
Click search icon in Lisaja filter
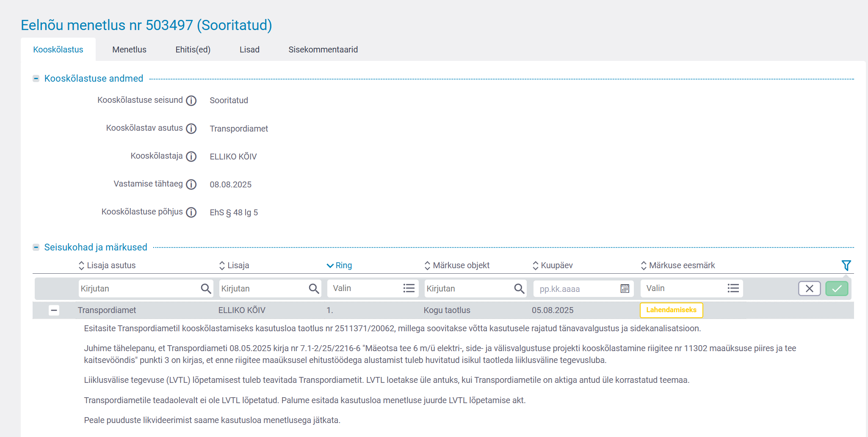coord(314,289)
